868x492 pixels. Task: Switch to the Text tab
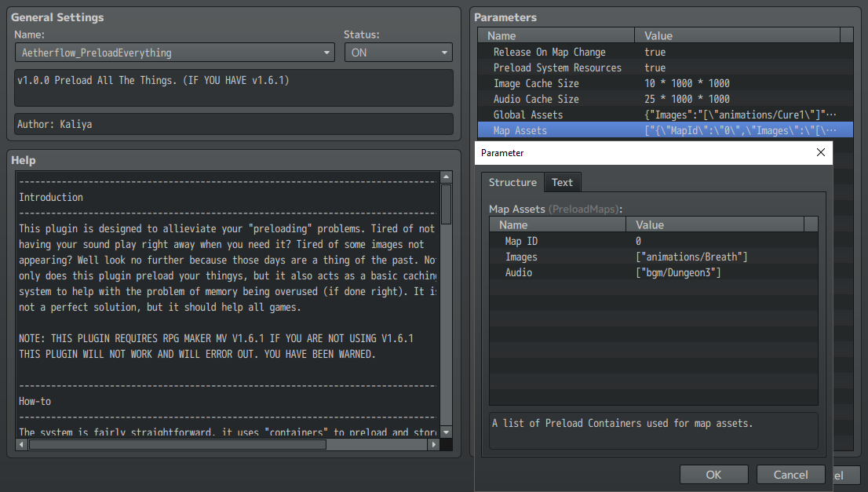[562, 182]
